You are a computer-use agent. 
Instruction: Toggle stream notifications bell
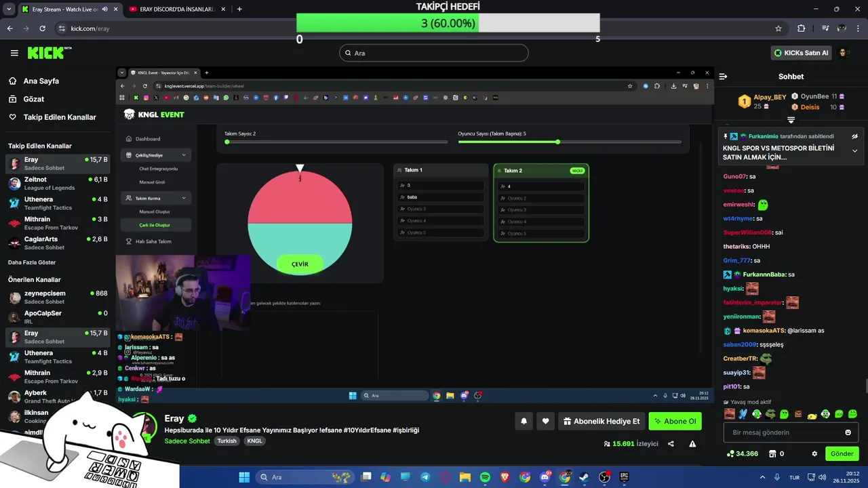(524, 421)
